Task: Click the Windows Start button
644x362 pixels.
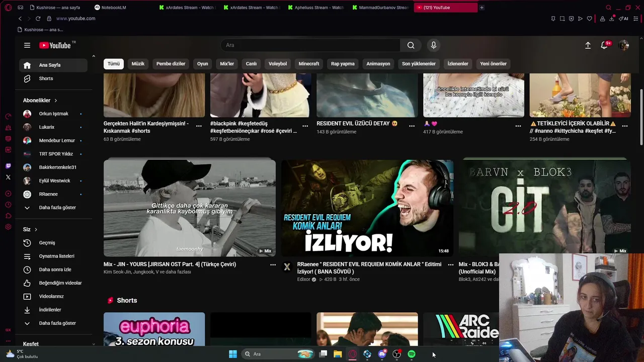Action: click(x=233, y=354)
